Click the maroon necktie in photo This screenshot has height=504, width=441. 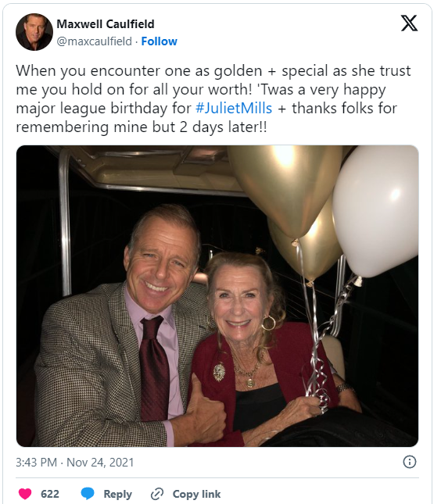tap(154, 368)
